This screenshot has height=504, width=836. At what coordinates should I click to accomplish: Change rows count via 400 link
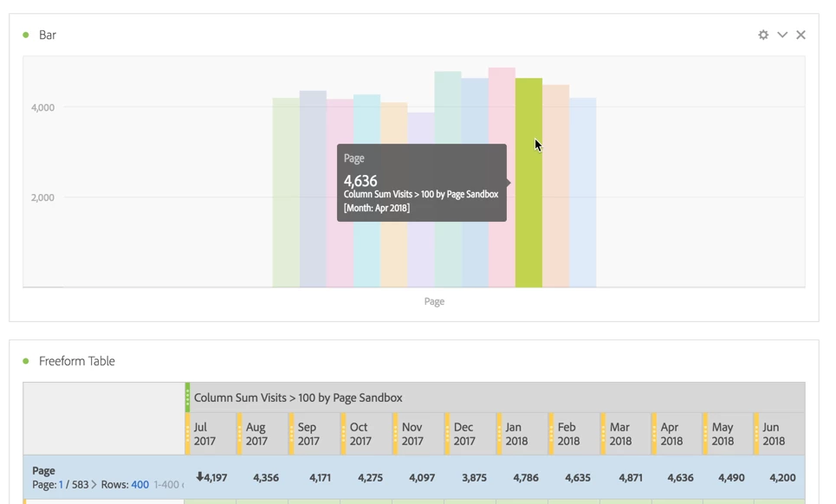139,485
